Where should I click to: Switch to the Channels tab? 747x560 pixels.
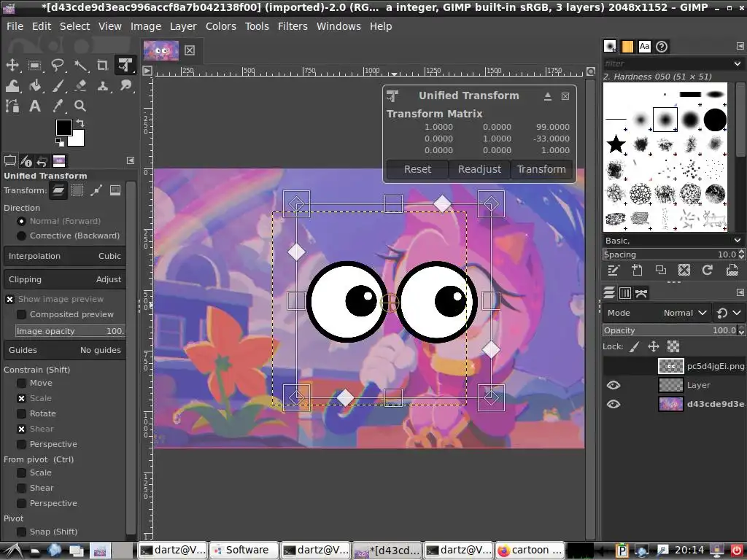[625, 293]
